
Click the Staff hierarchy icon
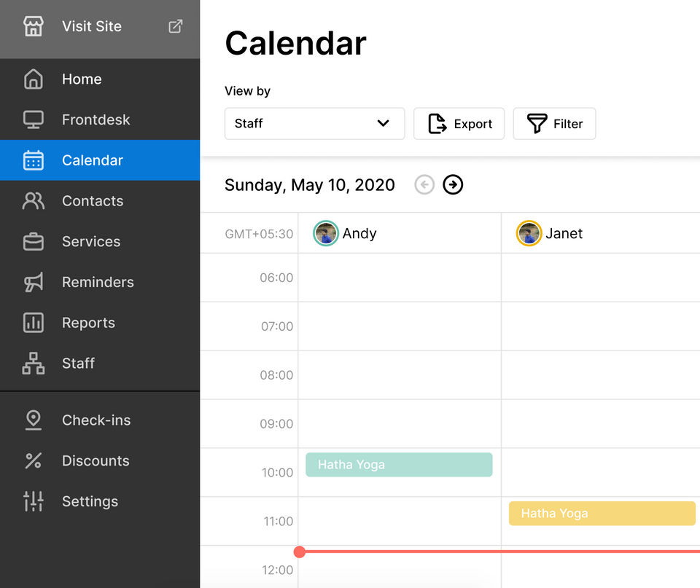[34, 364]
